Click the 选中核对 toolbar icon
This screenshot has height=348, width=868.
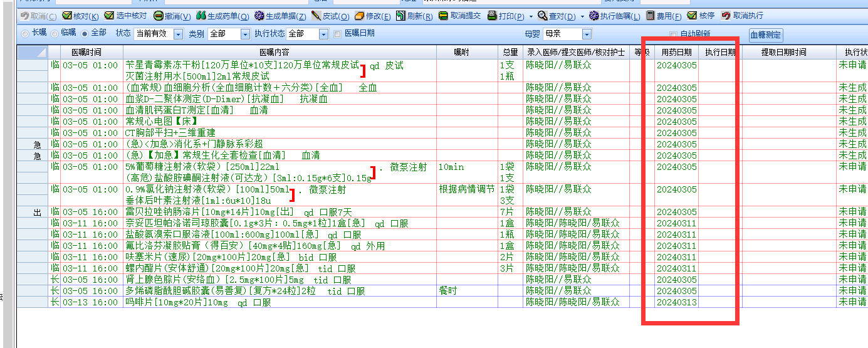[109, 16]
